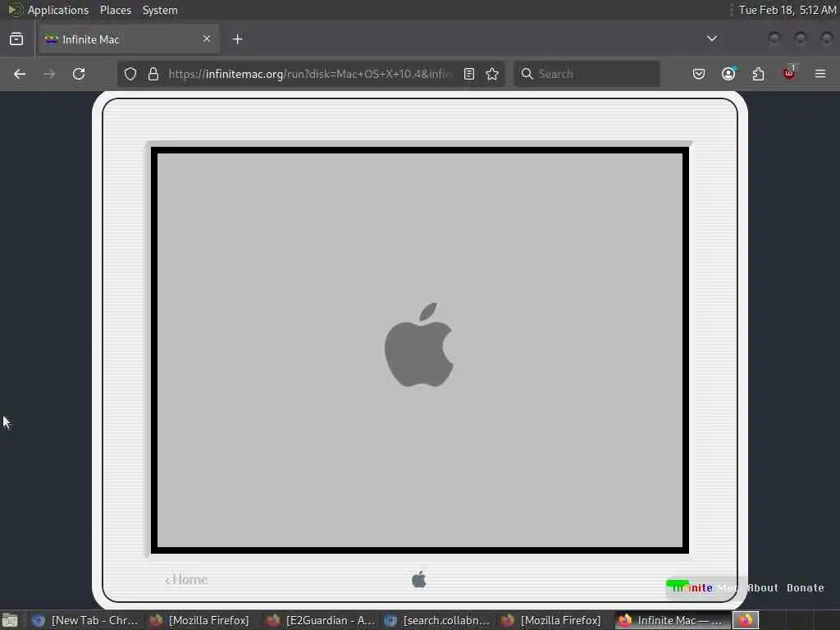Close the Infinite Mac tab
Screen dimensions: 840x630
point(207,39)
